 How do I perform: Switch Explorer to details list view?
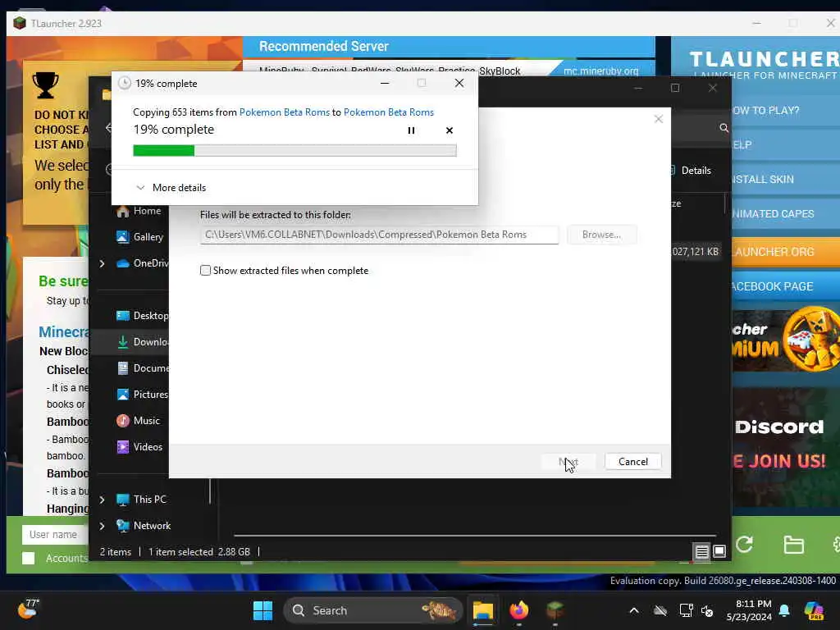coord(702,551)
